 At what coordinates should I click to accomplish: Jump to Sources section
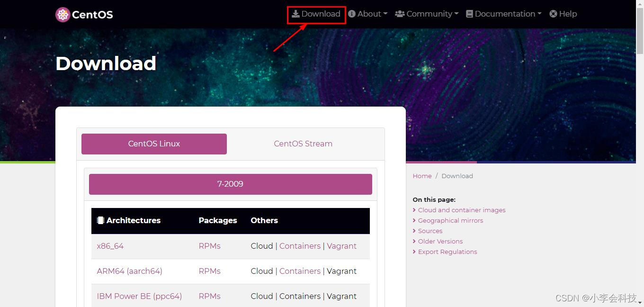[x=430, y=231]
